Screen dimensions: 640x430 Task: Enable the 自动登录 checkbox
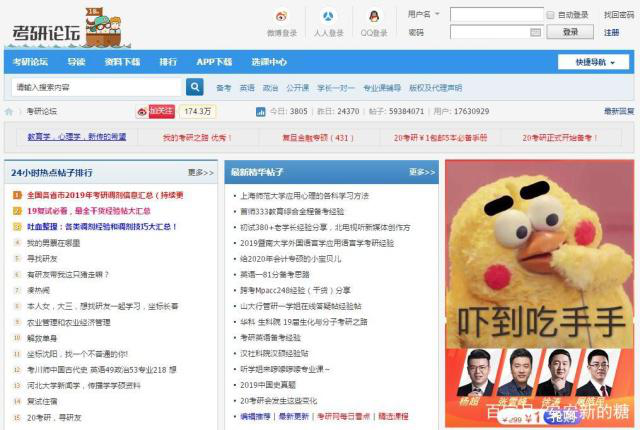551,15
